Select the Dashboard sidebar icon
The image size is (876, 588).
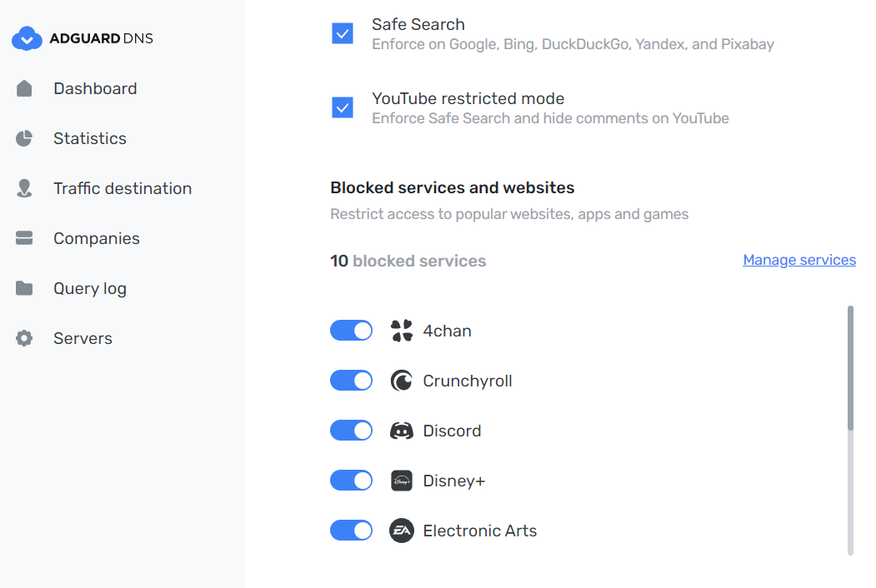24,88
